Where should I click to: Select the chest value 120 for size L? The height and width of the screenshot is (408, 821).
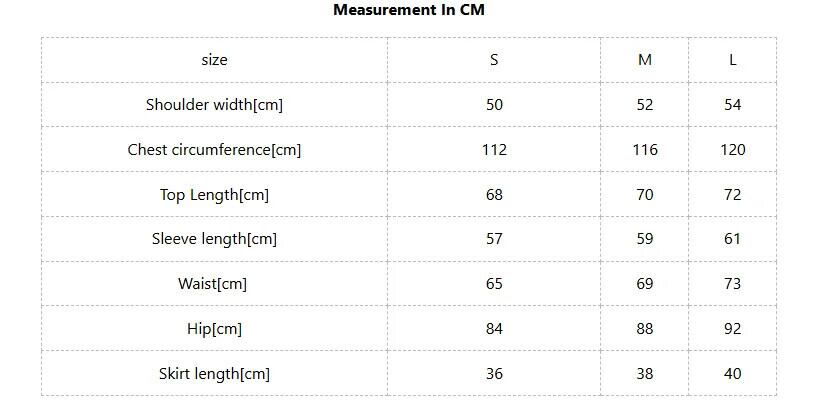733,150
